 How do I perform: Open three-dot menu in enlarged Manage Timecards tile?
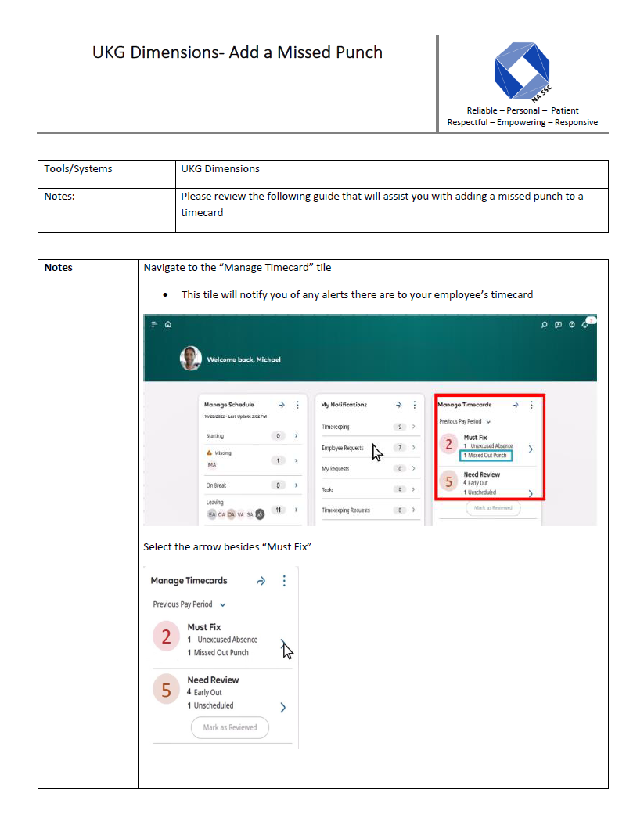284,581
